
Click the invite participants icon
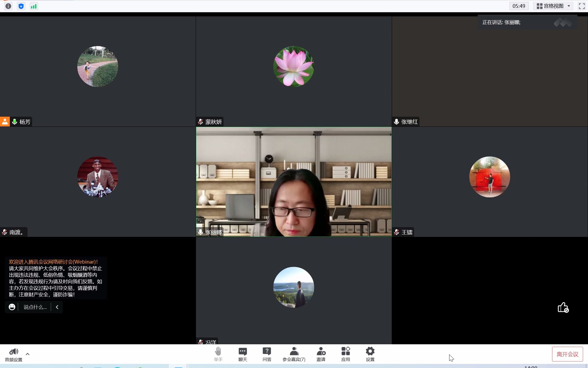pos(321,354)
